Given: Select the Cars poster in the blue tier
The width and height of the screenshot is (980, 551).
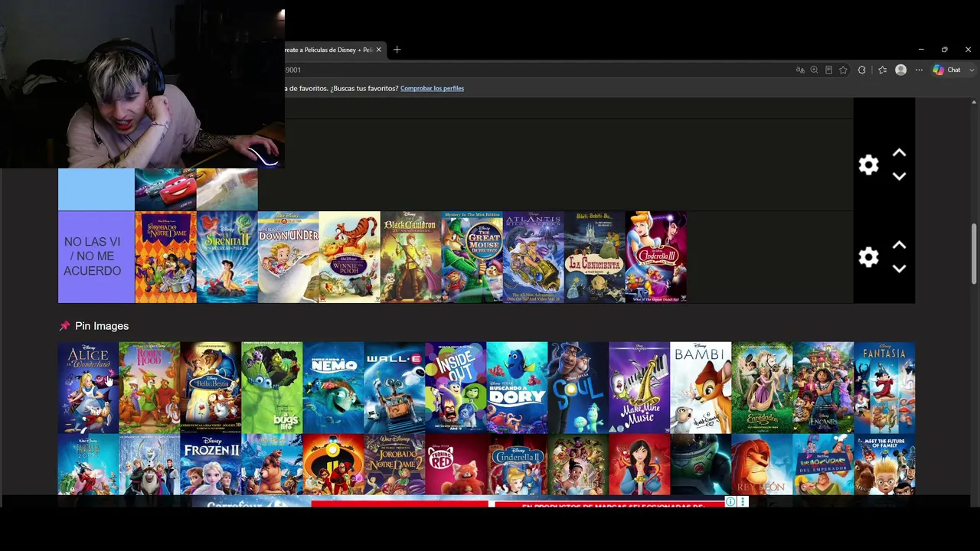Looking at the screenshot, I should 165,189.
